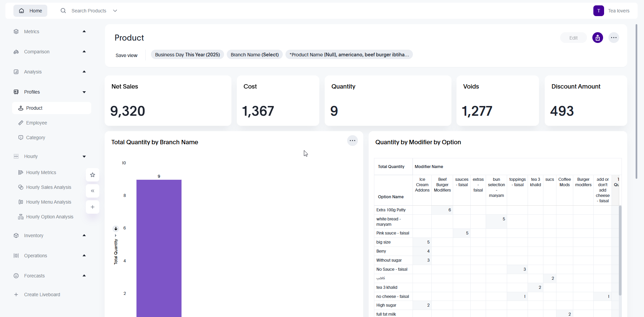The width and height of the screenshot is (644, 317).
Task: Toggle the Business Day This Year filter
Action: click(187, 54)
